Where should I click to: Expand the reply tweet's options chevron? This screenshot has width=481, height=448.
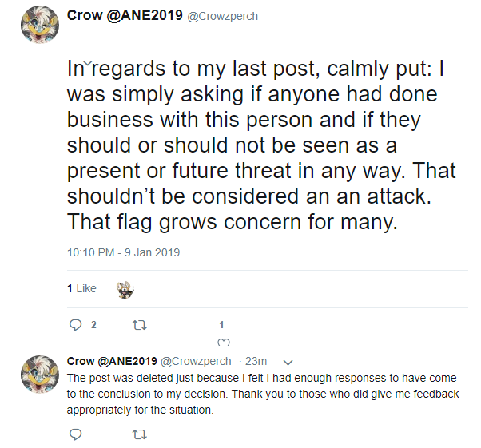288,361
